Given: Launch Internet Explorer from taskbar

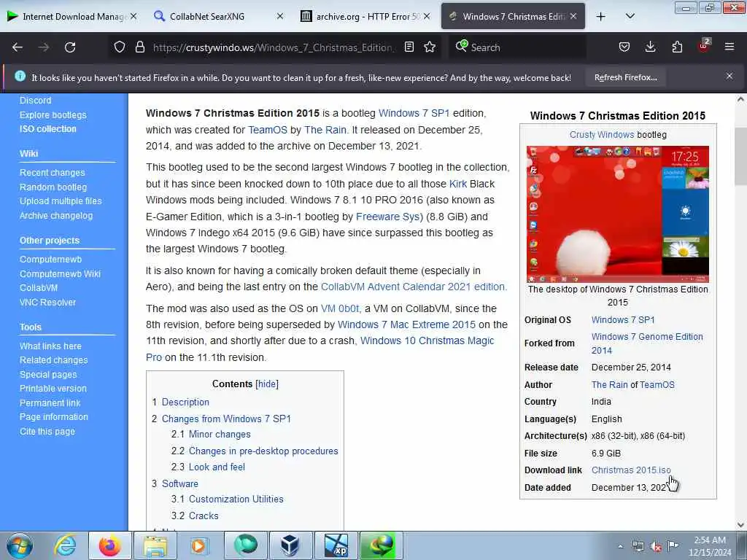Looking at the screenshot, I should (x=65, y=545).
